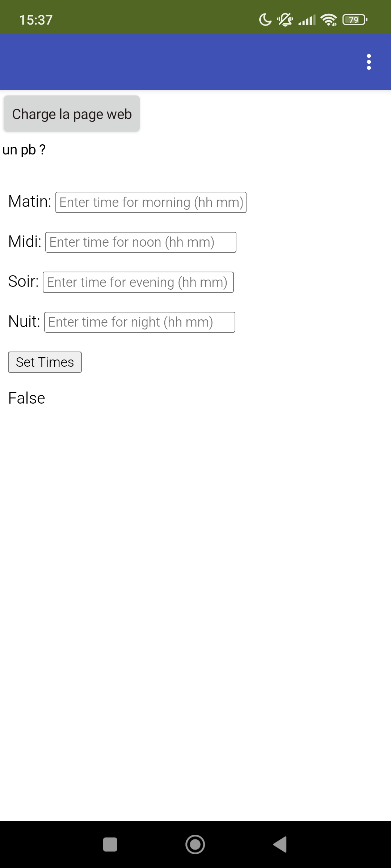Tap the Wi-Fi status icon
The height and width of the screenshot is (868, 391).
click(x=329, y=20)
